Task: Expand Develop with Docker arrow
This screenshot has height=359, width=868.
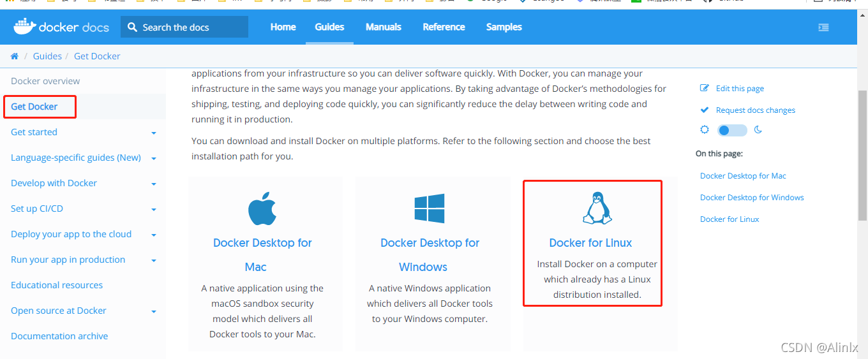Action: tap(154, 184)
